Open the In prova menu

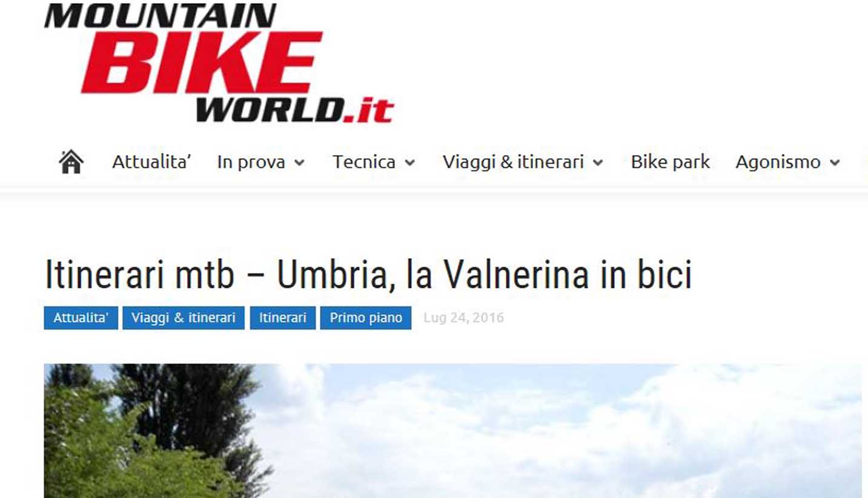click(x=251, y=162)
